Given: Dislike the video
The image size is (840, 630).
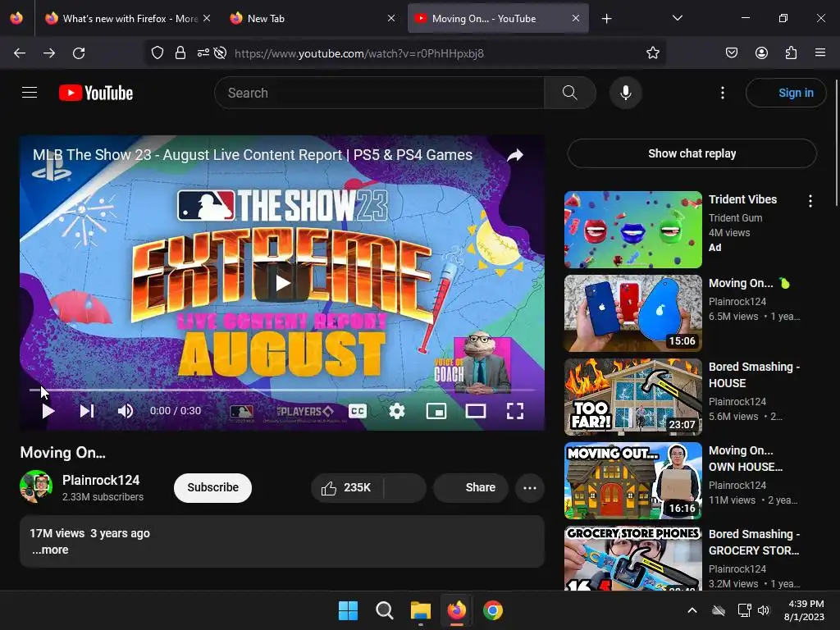Looking at the screenshot, I should [x=405, y=487].
